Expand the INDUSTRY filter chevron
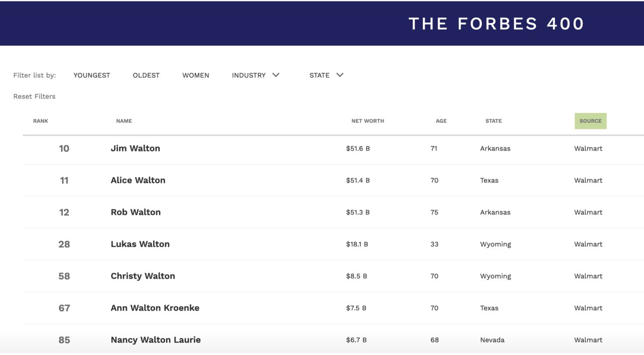The width and height of the screenshot is (644, 355). (275, 75)
